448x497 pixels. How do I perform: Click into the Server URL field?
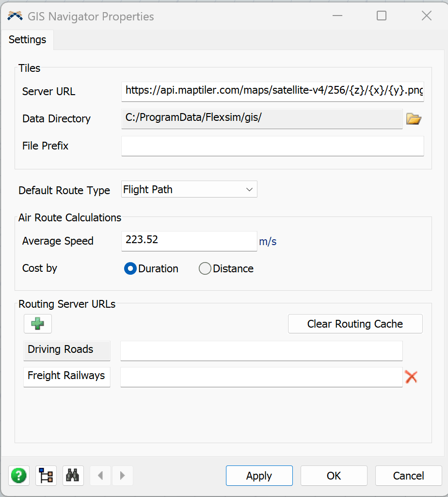272,91
